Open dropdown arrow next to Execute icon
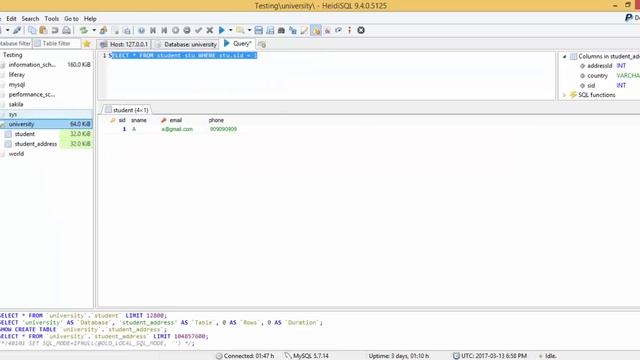Image resolution: width=640 pixels, height=360 pixels. (x=231, y=30)
